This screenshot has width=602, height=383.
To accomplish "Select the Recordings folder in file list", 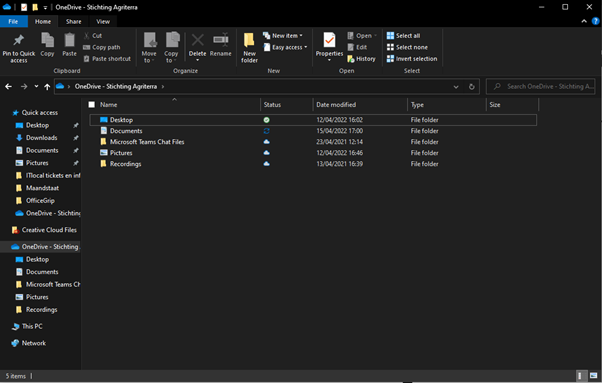I will pos(313,164).
